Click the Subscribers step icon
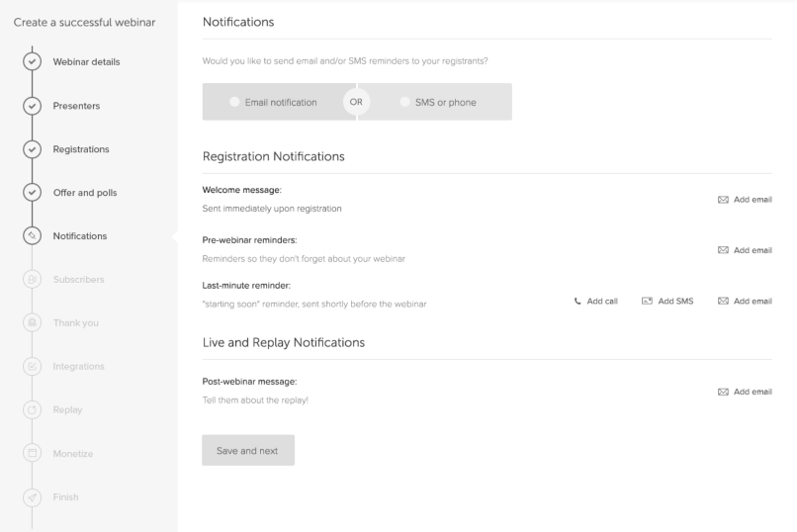 32,279
